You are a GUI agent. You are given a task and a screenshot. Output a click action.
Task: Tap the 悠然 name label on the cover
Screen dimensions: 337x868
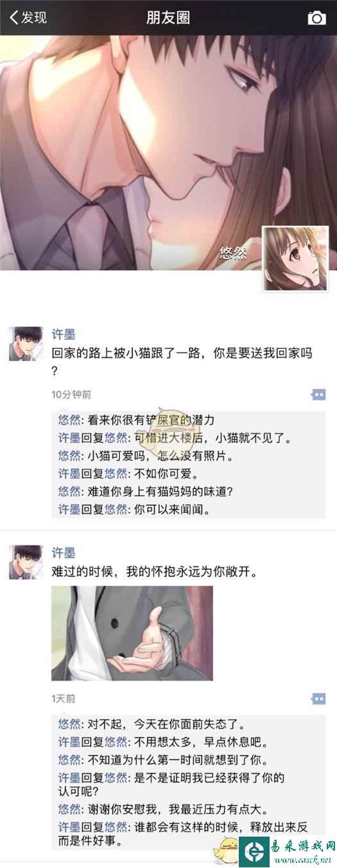[x=232, y=253]
